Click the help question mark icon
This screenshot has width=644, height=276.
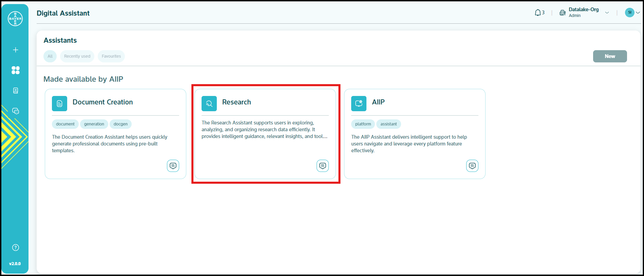click(16, 248)
